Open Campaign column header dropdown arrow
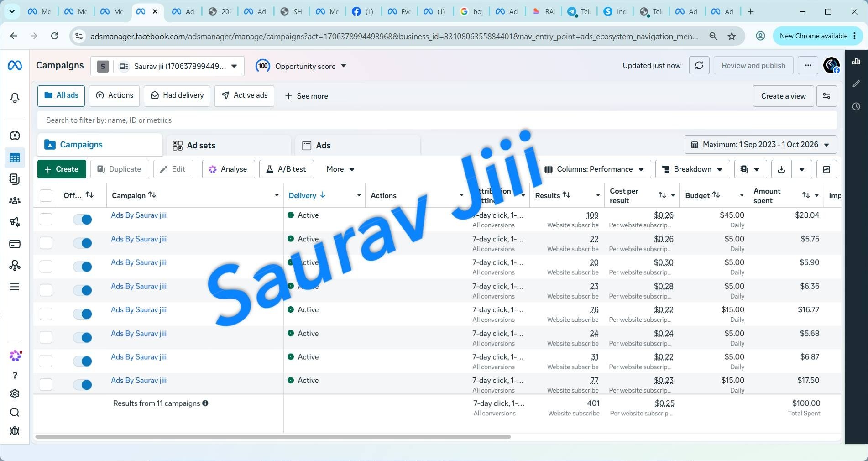This screenshot has height=461, width=868. click(x=277, y=195)
